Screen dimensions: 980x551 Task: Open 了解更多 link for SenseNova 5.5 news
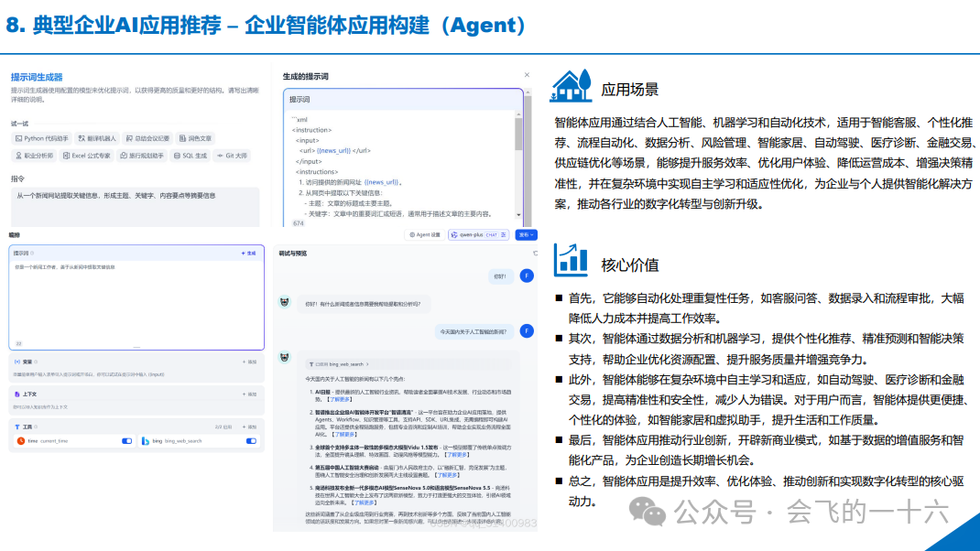[364, 502]
